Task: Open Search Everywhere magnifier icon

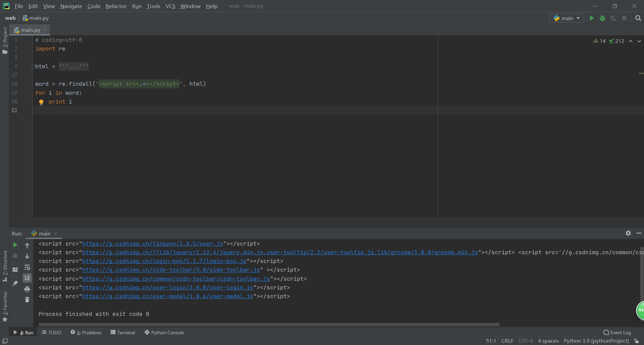Action: click(x=638, y=18)
